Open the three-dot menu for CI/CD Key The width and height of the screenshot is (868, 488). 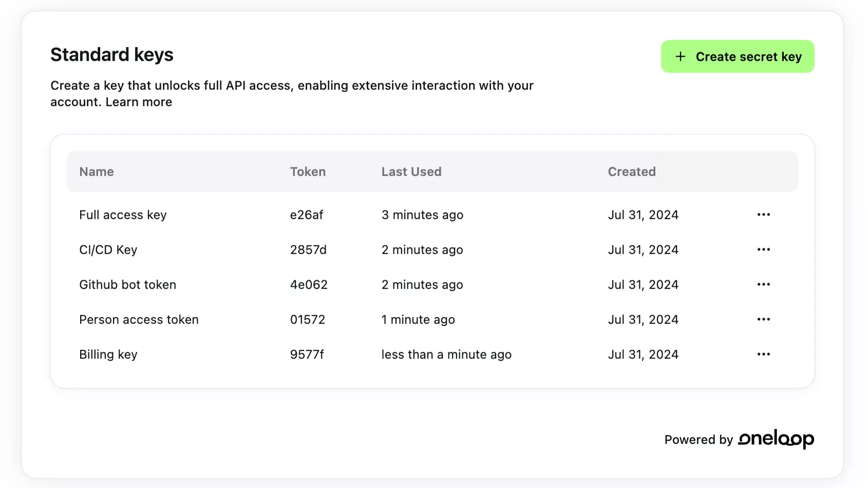coord(763,250)
